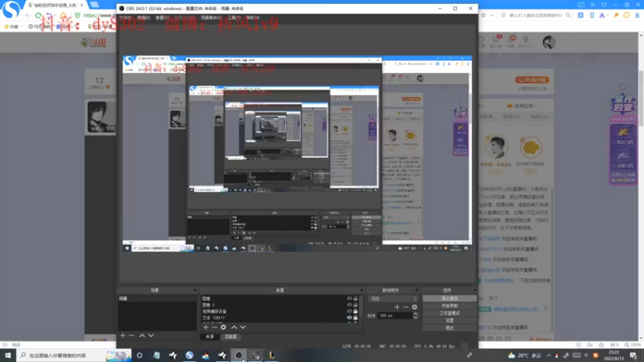
Task: Move the scene up with the arrow
Action: coord(142,335)
